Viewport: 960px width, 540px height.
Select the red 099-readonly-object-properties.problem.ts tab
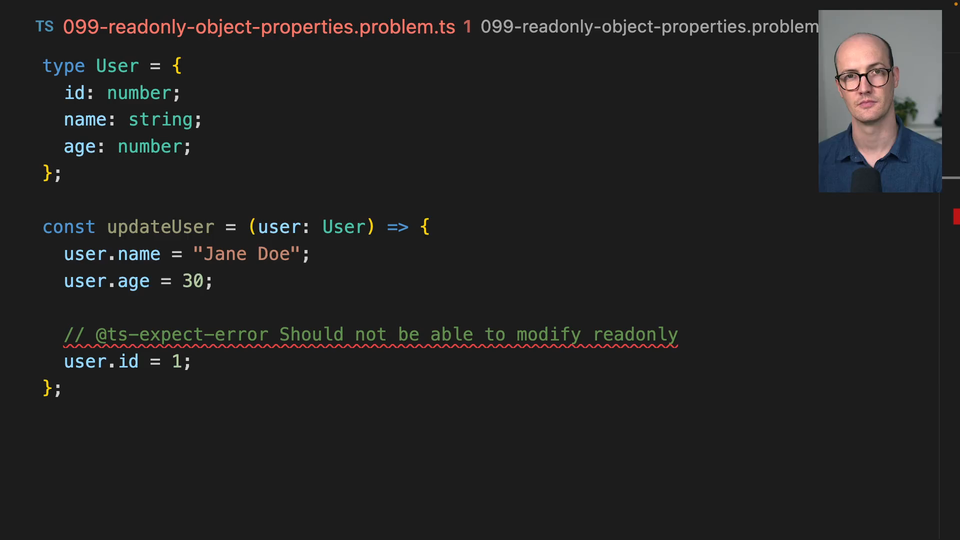point(258,27)
